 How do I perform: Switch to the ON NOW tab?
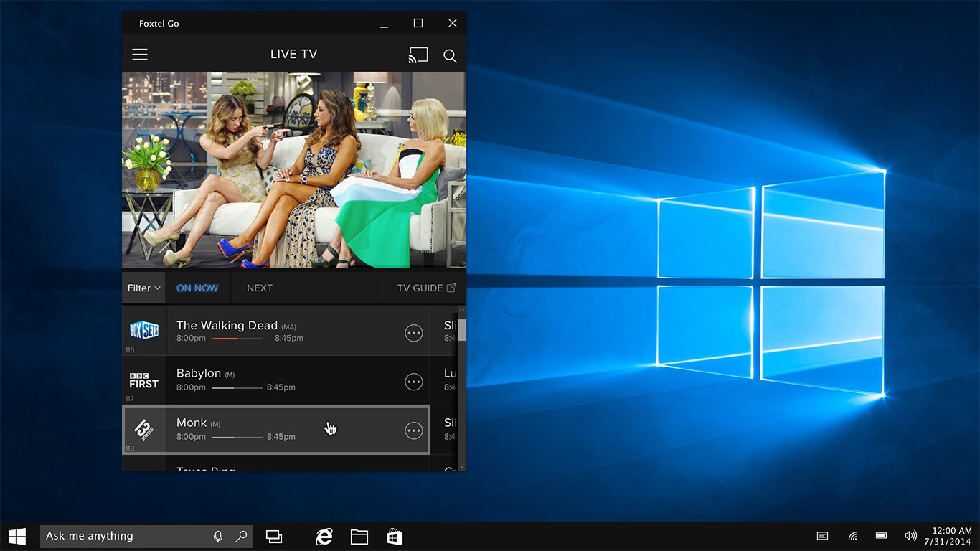(x=197, y=288)
